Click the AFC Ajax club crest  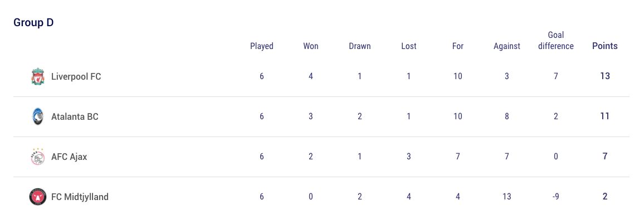pos(37,157)
